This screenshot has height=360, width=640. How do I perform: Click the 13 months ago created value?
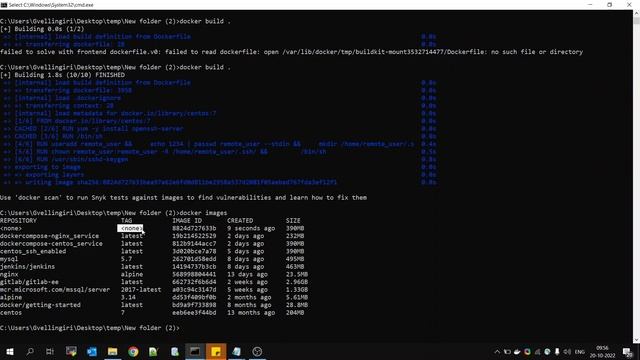[x=251, y=313]
